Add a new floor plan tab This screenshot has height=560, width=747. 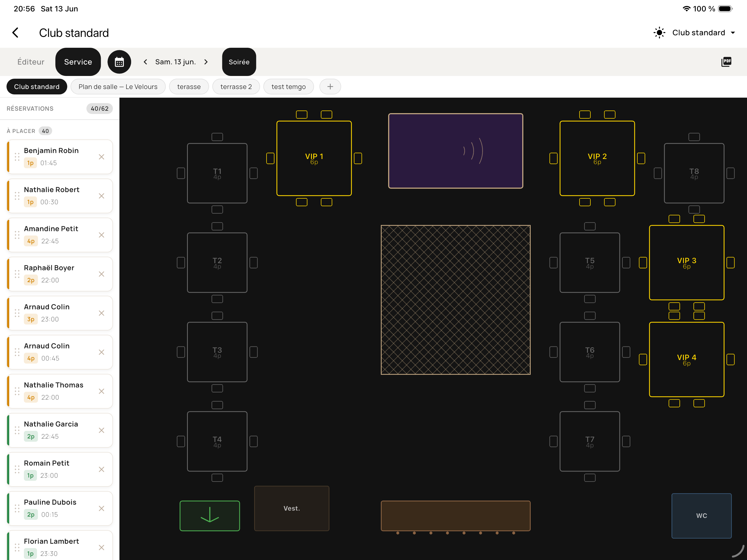(x=330, y=87)
